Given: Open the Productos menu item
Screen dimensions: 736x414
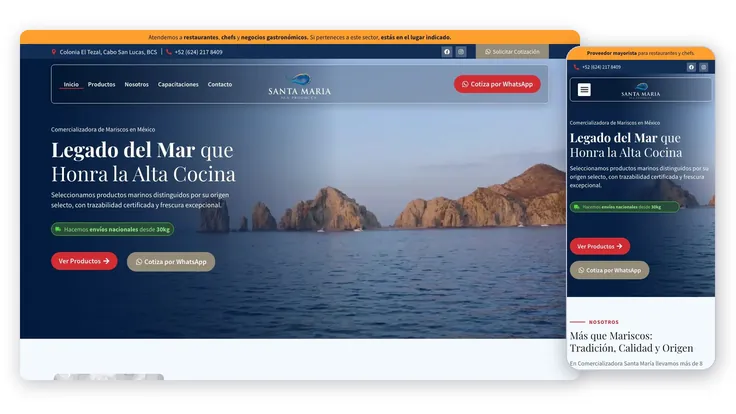Looking at the screenshot, I should tap(101, 84).
